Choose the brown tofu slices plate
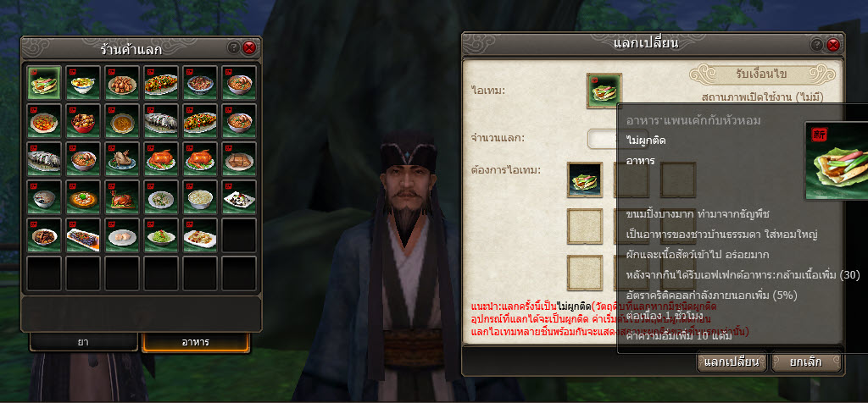Viewport: 868px width, 403px height. tap(239, 159)
